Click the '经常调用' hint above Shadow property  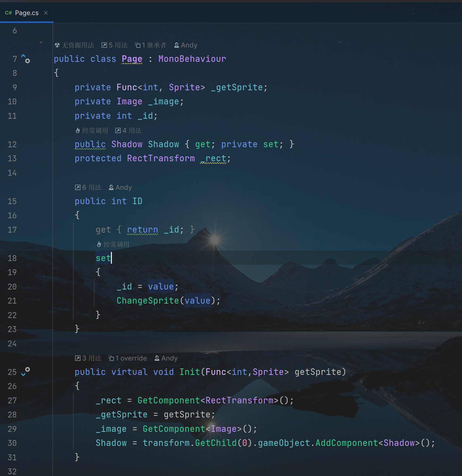92,131
